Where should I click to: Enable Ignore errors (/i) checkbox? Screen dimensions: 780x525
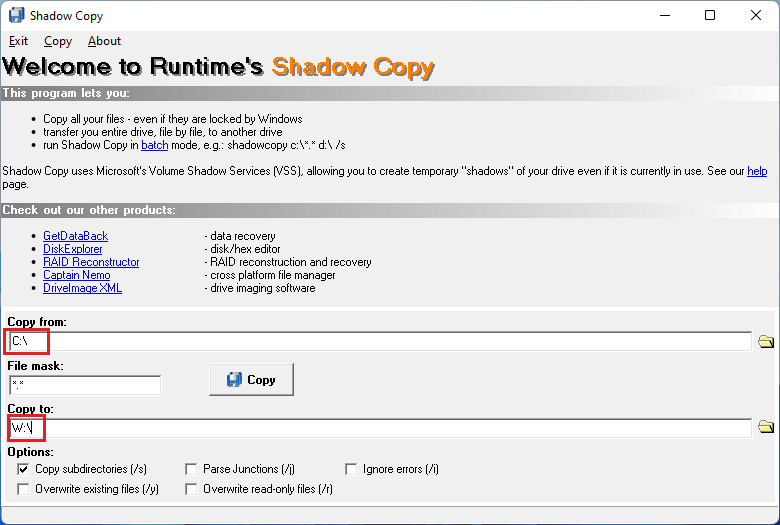click(x=351, y=469)
